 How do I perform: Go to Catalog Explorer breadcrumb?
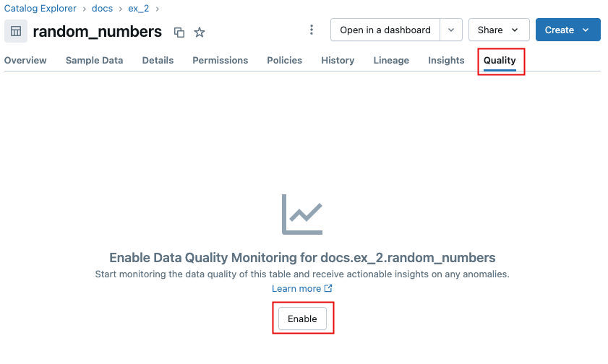(40, 9)
